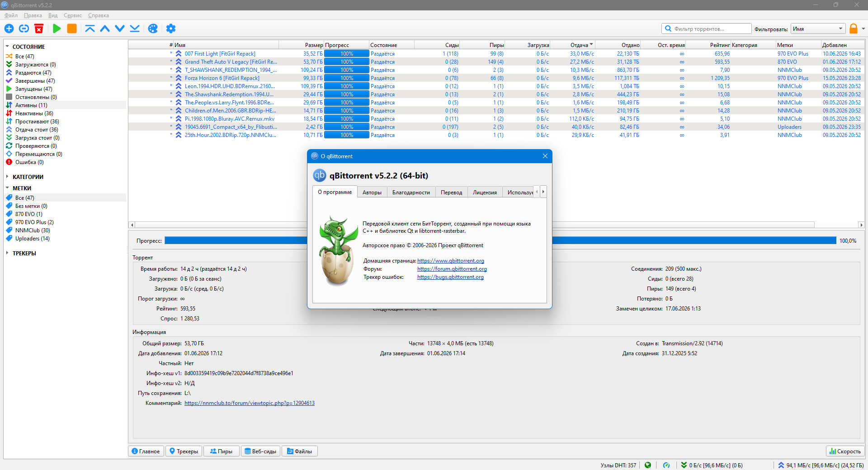The image size is (868, 470).
Task: Open settings with the gear icon
Action: [170, 28]
